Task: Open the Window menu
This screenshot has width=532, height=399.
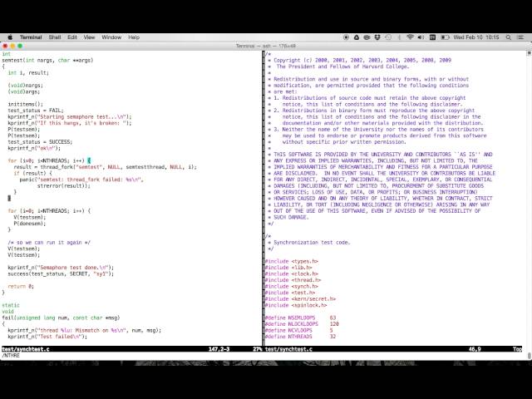Action: 111,37
